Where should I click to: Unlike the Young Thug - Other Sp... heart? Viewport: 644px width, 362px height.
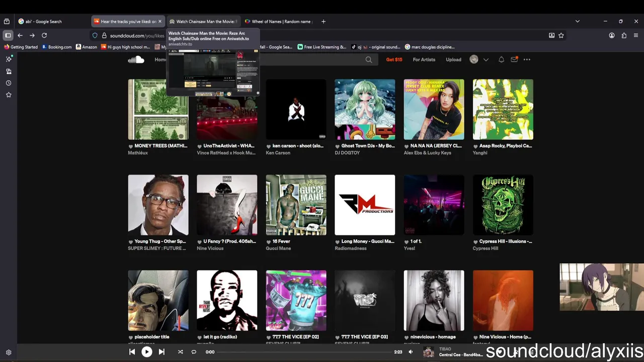[x=131, y=242]
